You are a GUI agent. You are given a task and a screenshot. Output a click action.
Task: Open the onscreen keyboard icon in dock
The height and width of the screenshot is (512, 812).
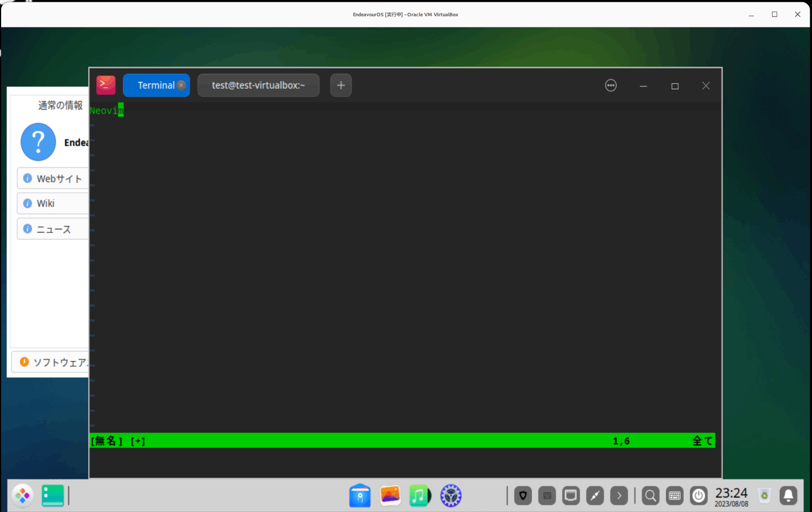(675, 496)
